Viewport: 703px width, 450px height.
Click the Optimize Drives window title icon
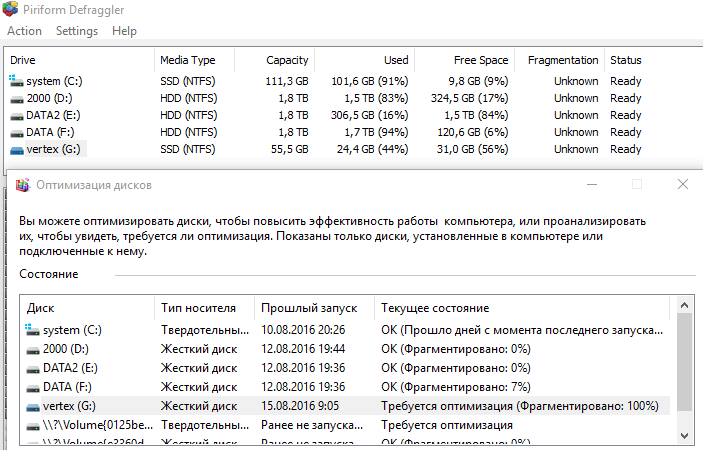click(x=22, y=185)
